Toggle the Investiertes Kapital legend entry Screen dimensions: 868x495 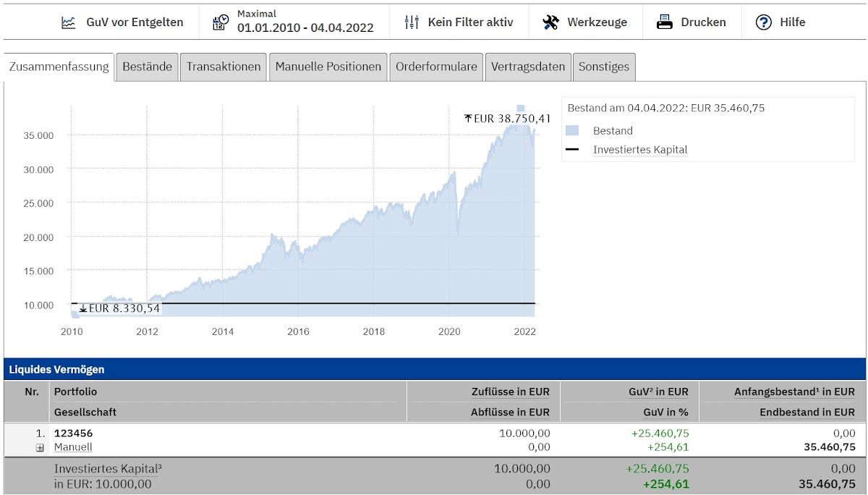639,150
